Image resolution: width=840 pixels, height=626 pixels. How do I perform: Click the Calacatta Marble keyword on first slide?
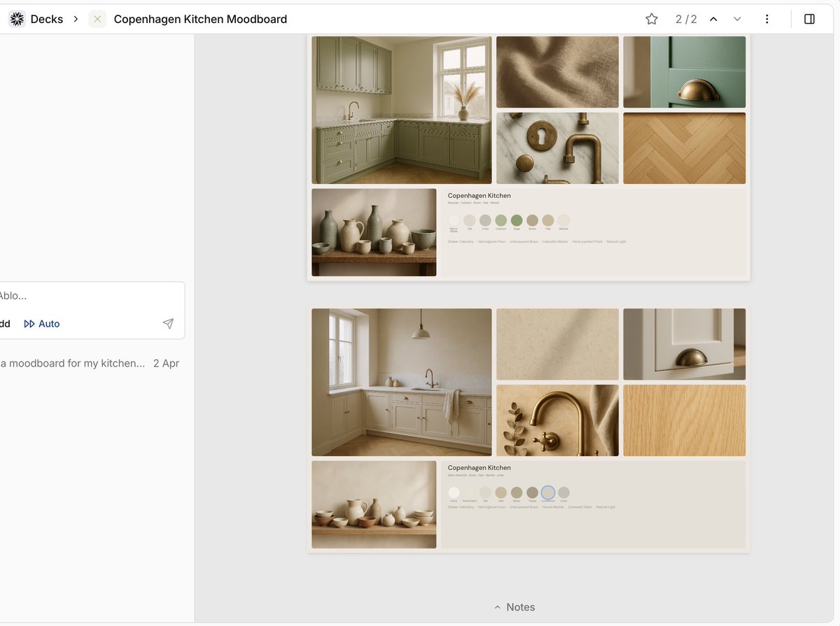555,241
